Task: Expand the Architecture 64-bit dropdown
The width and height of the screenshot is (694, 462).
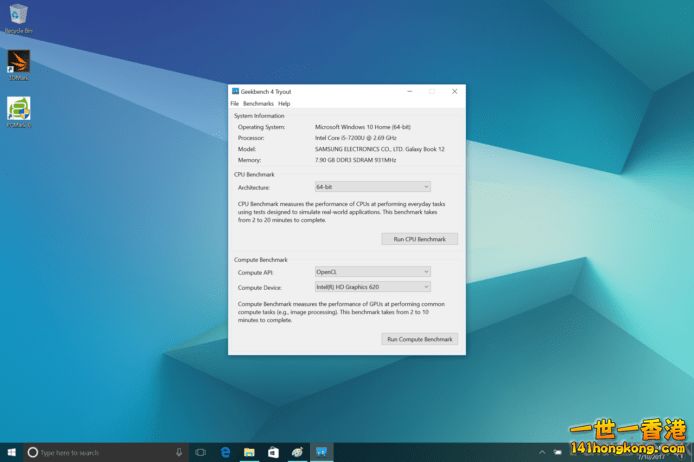Action: coord(373,187)
